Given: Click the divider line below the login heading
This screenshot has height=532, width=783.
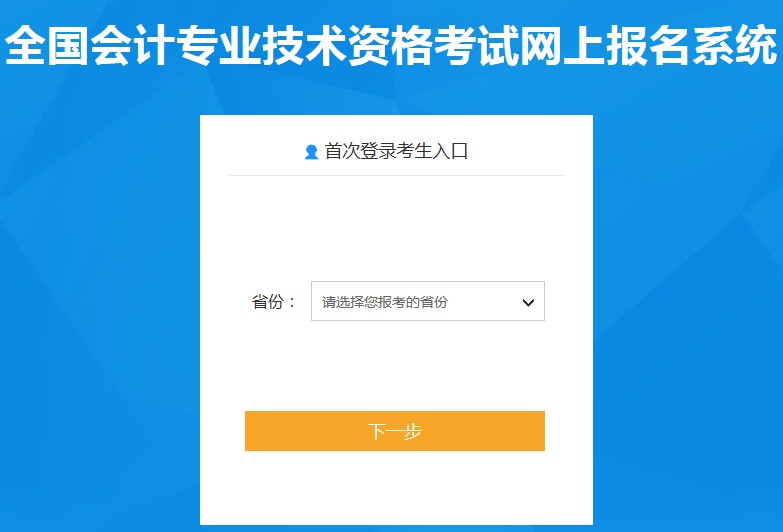Looking at the screenshot, I should click(396, 175).
